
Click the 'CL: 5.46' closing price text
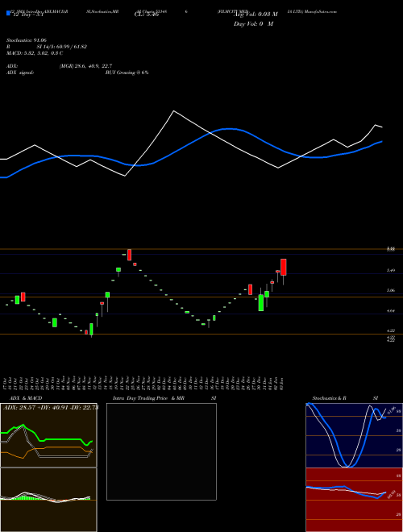147,15
